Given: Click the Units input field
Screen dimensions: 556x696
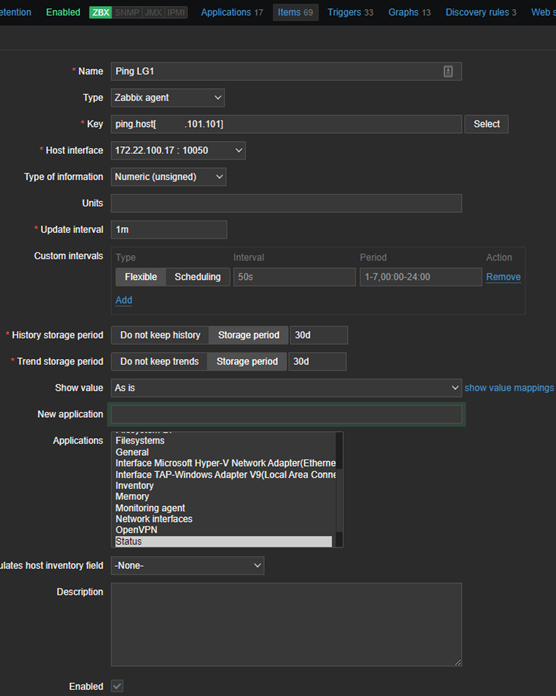Looking at the screenshot, I should (x=286, y=203).
